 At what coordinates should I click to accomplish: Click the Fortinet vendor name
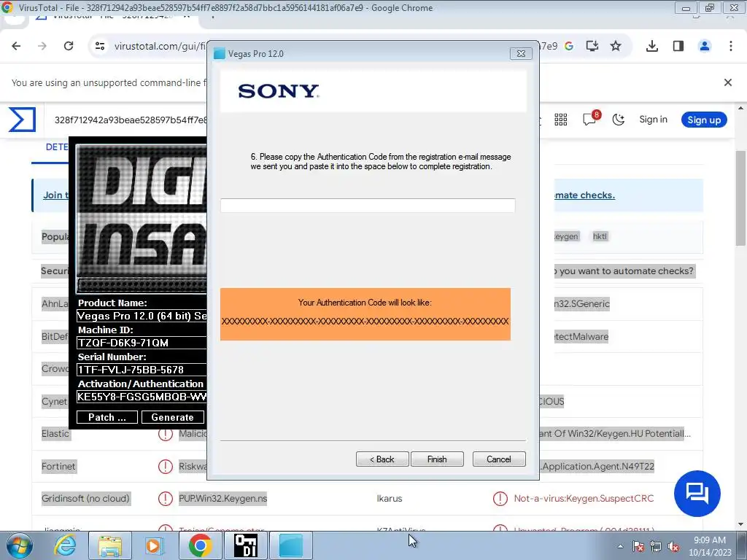58,466
